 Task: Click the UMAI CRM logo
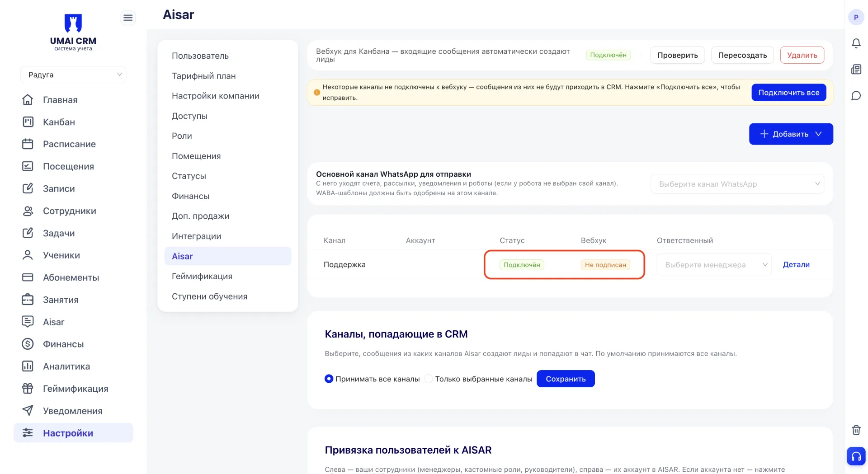[73, 33]
